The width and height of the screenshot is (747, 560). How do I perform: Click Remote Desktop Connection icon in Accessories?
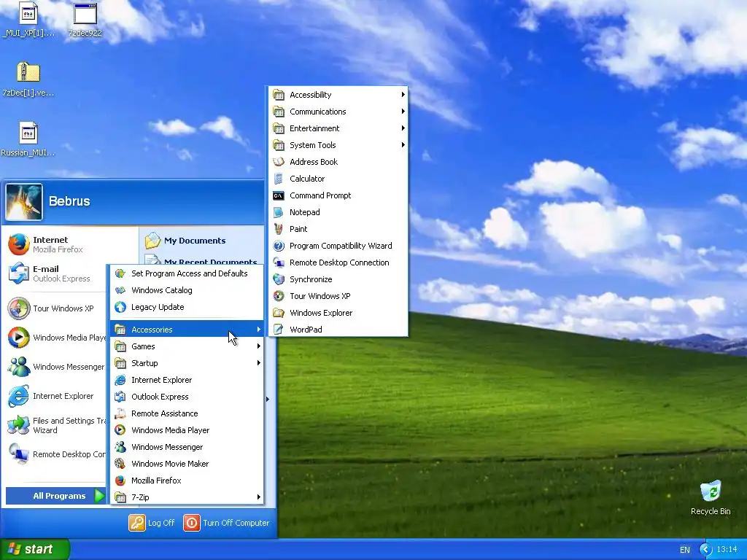(279, 262)
